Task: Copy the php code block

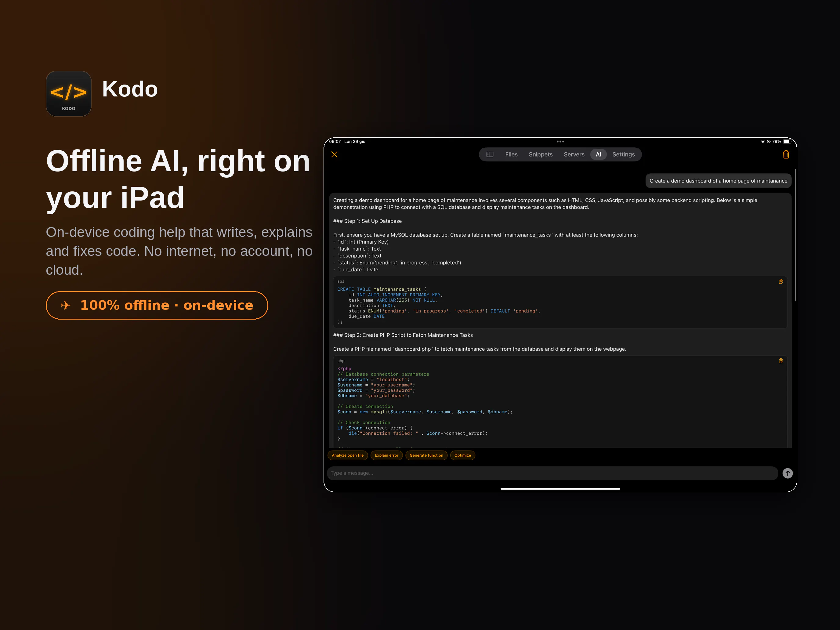Action: (780, 361)
